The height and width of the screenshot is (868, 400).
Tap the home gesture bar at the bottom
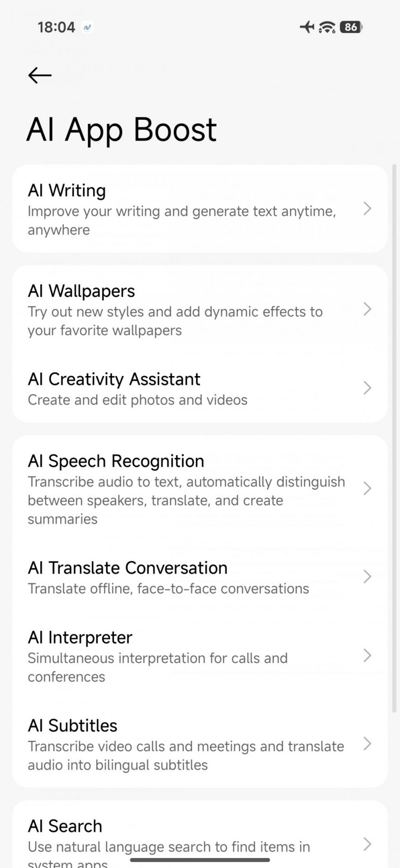click(200, 859)
